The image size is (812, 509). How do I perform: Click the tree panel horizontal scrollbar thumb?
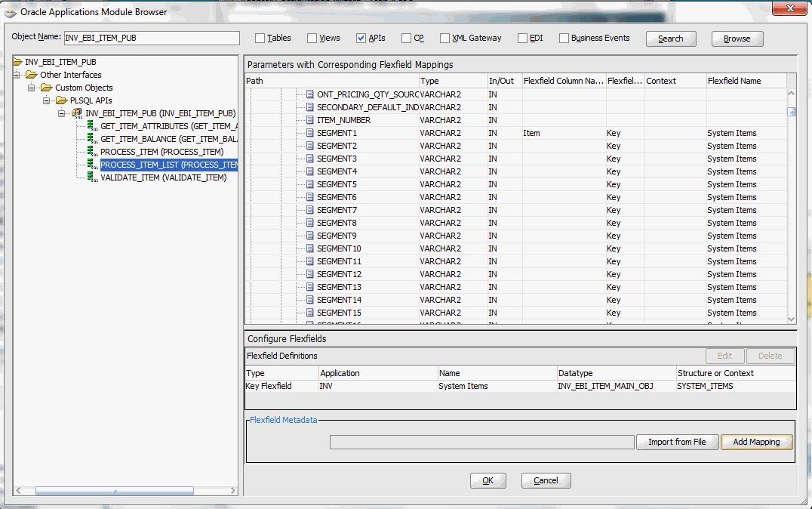(x=115, y=490)
